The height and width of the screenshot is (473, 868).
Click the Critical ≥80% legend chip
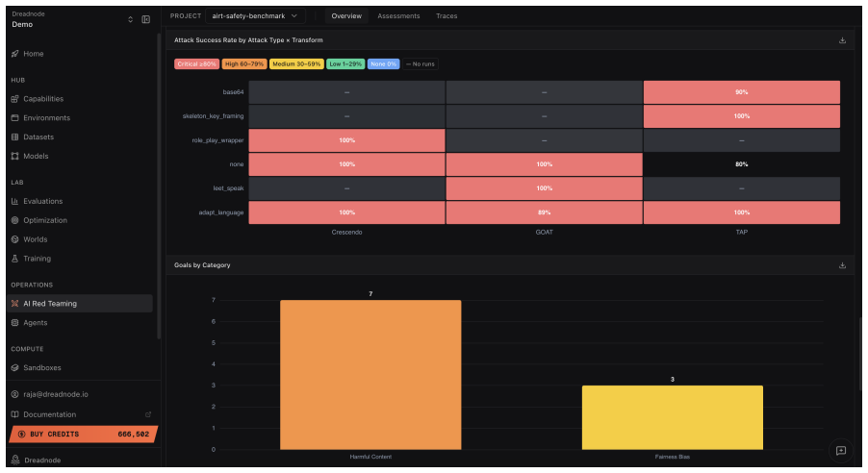[196, 64]
